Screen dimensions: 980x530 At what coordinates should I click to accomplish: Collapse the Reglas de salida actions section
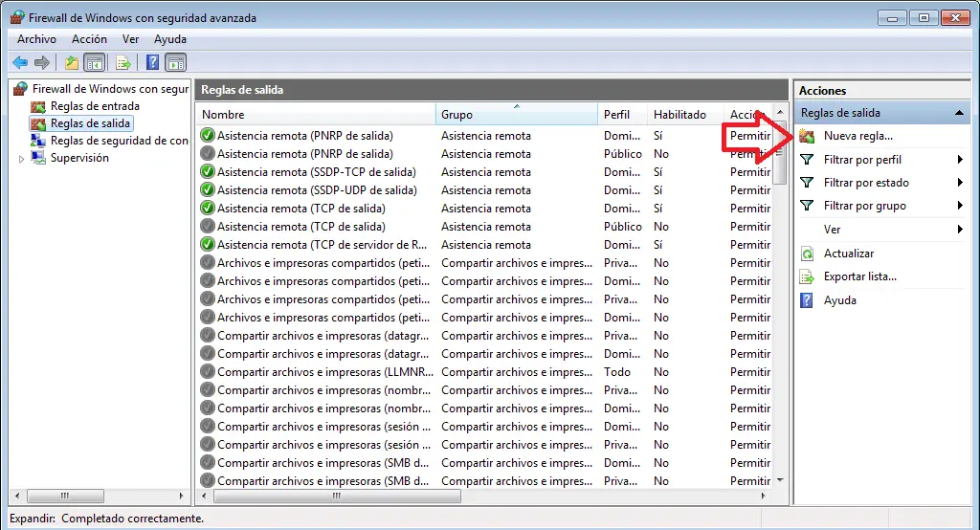point(959,113)
